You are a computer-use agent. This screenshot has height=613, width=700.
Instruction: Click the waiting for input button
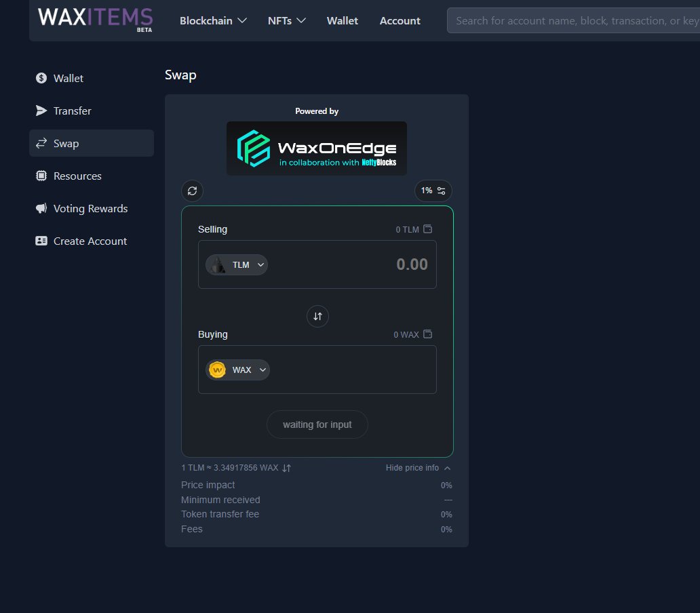coord(317,424)
